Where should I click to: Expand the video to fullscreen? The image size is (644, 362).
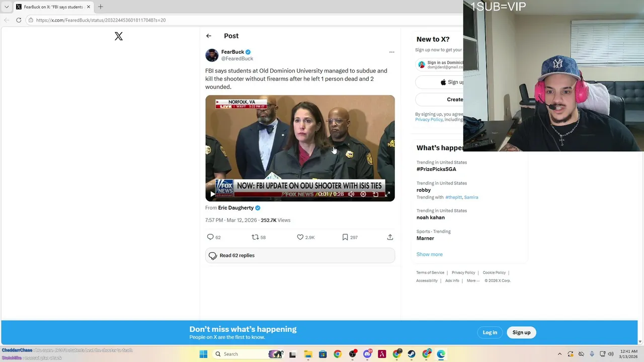(387, 194)
